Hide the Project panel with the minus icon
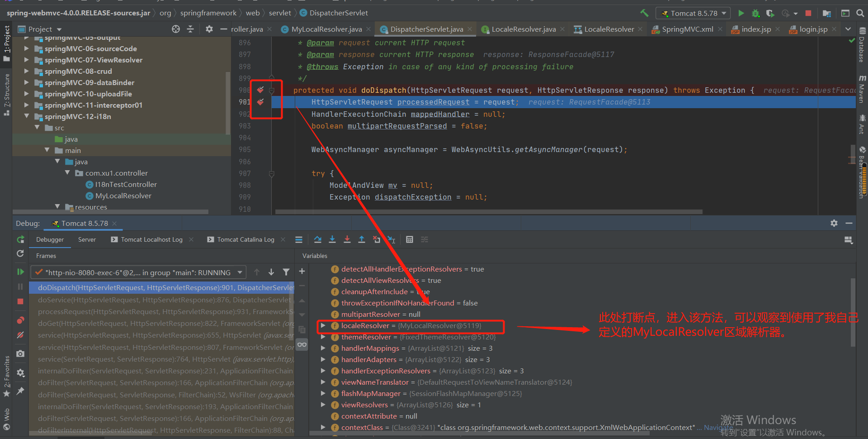 [x=223, y=29]
